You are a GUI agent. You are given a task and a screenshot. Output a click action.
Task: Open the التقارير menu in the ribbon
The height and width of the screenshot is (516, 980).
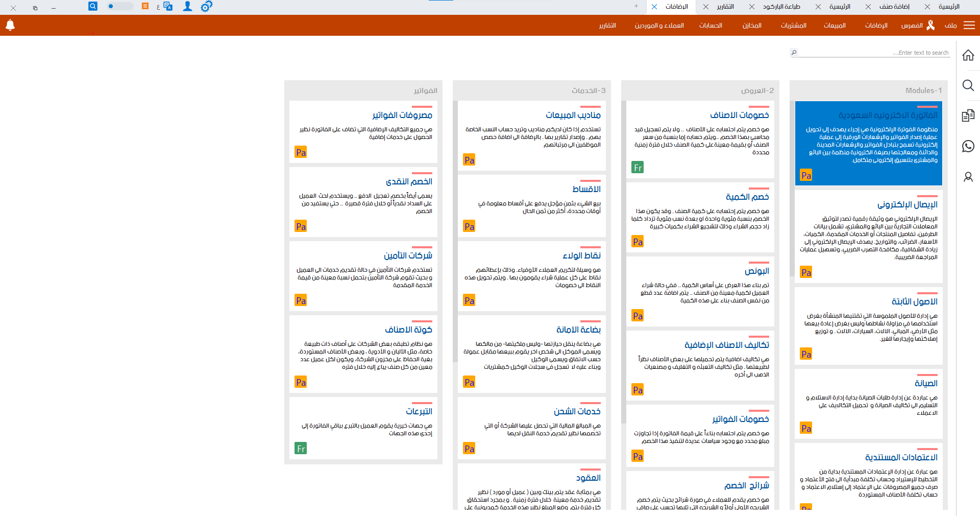coord(608,26)
